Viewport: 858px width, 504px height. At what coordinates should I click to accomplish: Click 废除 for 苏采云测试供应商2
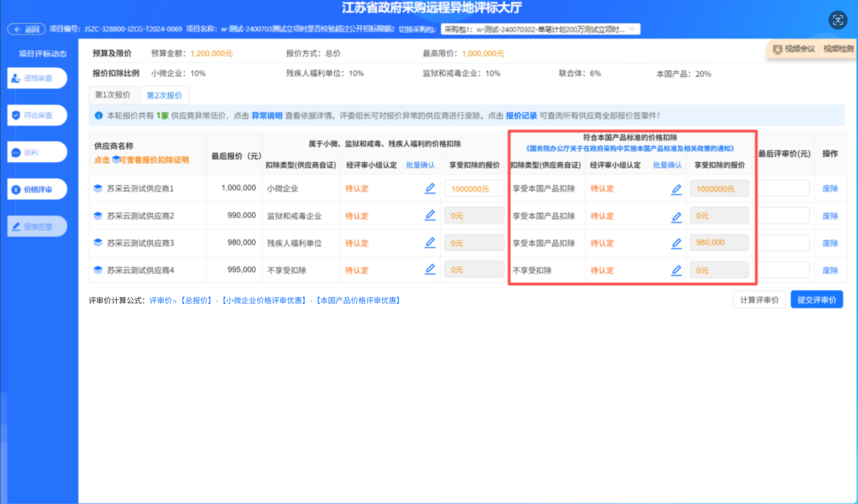(830, 216)
